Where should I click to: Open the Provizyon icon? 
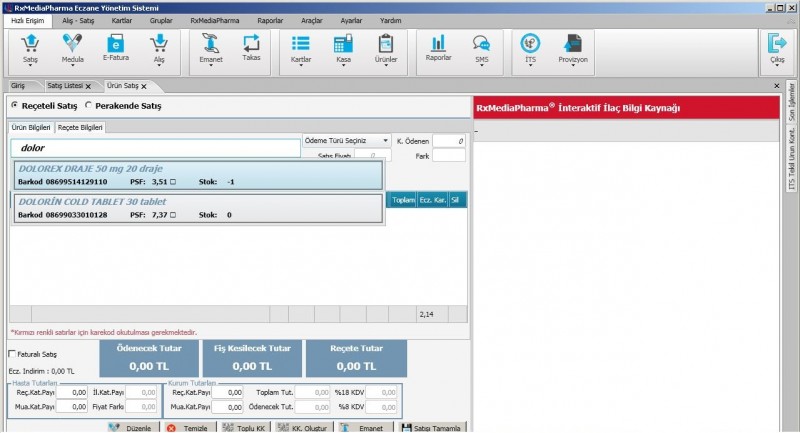coord(572,45)
